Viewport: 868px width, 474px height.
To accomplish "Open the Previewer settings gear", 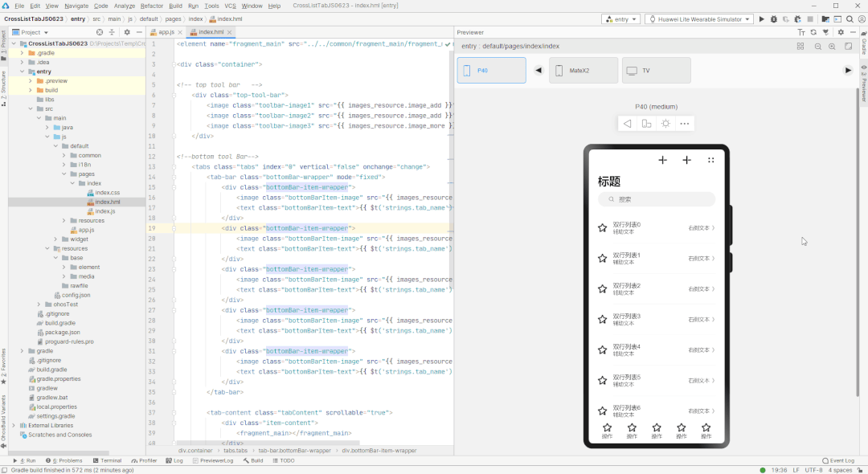I will point(841,32).
